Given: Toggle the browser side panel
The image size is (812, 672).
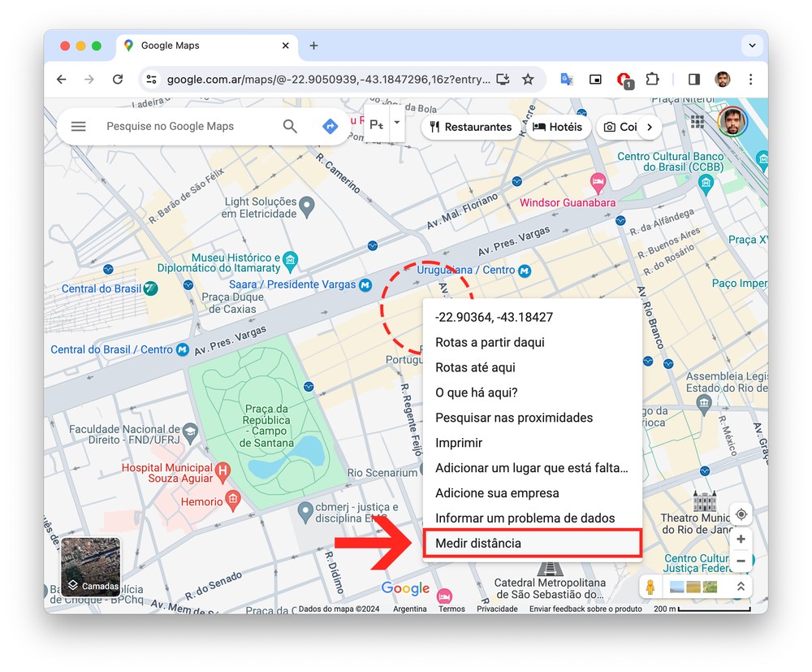Looking at the screenshot, I should point(693,80).
